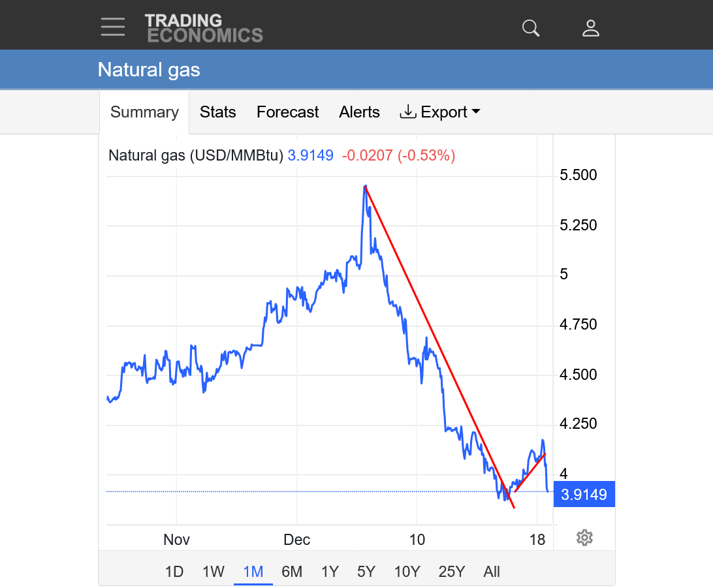Click the 3.9149 current price label
The width and height of the screenshot is (713, 588).
[584, 495]
